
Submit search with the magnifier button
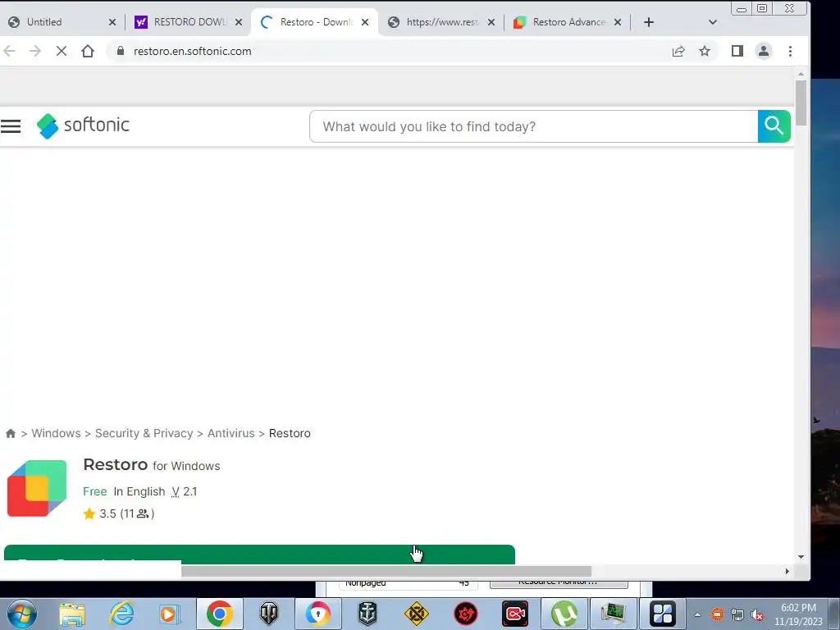(774, 126)
